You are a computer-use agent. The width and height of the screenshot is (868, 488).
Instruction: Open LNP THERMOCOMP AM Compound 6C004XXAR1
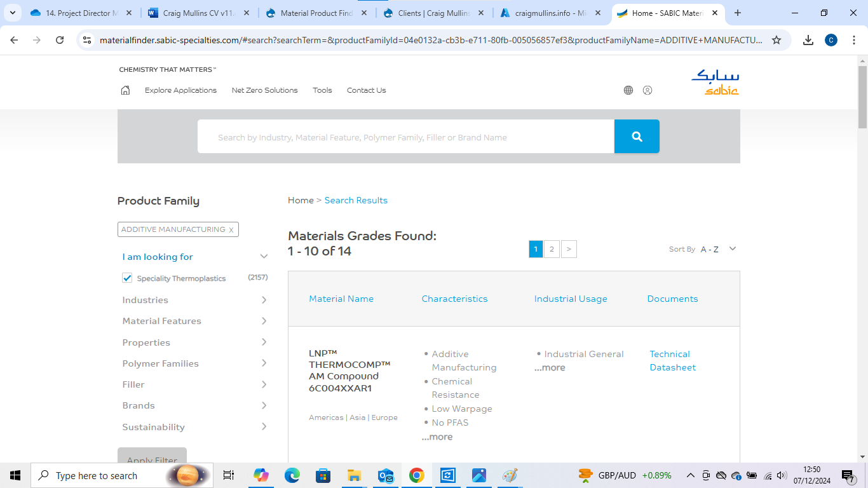coord(349,371)
